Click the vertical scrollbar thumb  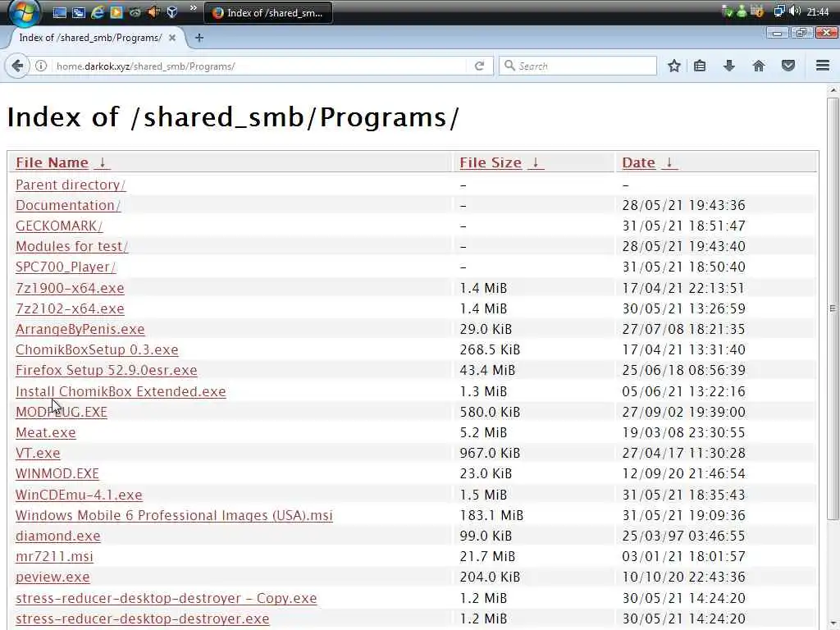pyautogui.click(x=833, y=308)
